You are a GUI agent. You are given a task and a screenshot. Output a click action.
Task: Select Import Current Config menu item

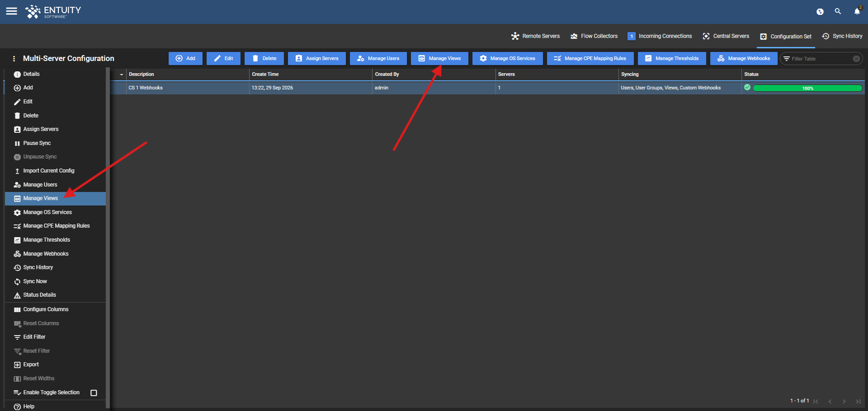55,171
